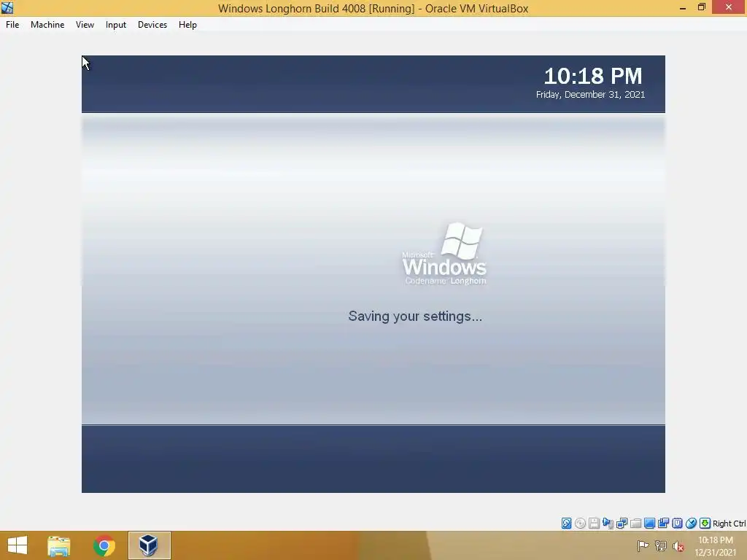This screenshot has width=747, height=560.
Task: Click the Windows Longhorn logo
Action: 444,254
